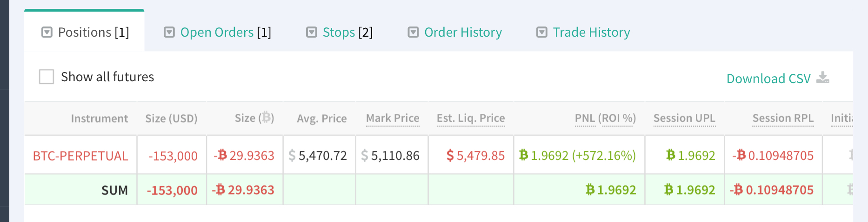Click the Session RPL column header
The width and height of the screenshot is (868, 222).
[783, 118]
